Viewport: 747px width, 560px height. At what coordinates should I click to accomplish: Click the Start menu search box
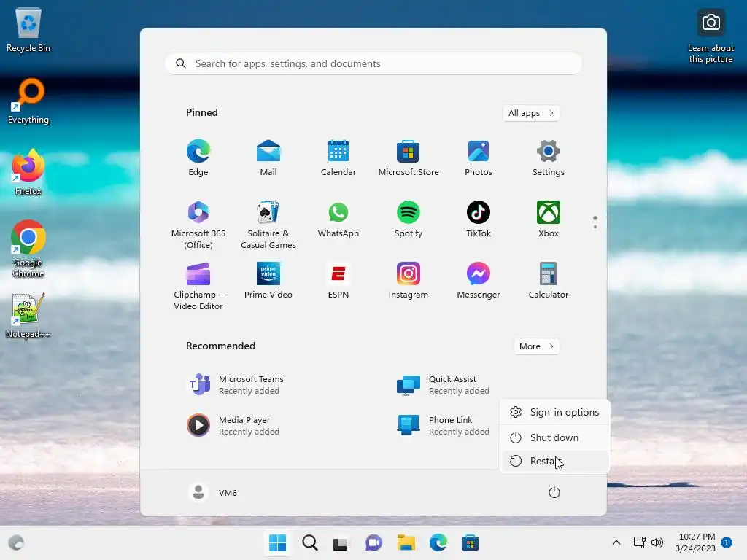(373, 64)
